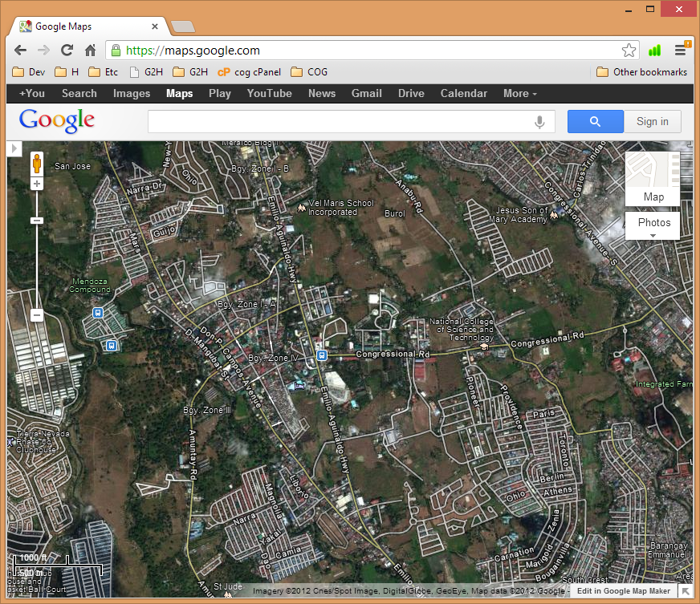Open the Photos layer dropdown

(x=653, y=226)
